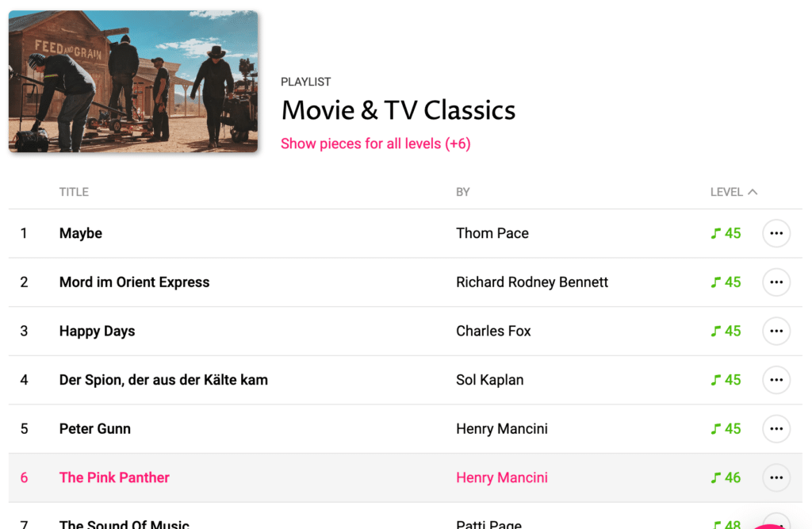
Task: Click the Movie & TV Classics playlist cover
Action: pyautogui.click(x=133, y=81)
